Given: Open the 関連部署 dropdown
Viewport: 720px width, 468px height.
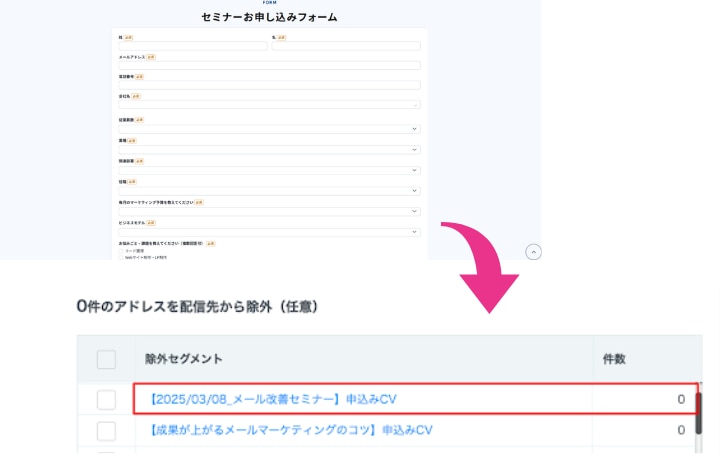Looking at the screenshot, I should point(269,170).
